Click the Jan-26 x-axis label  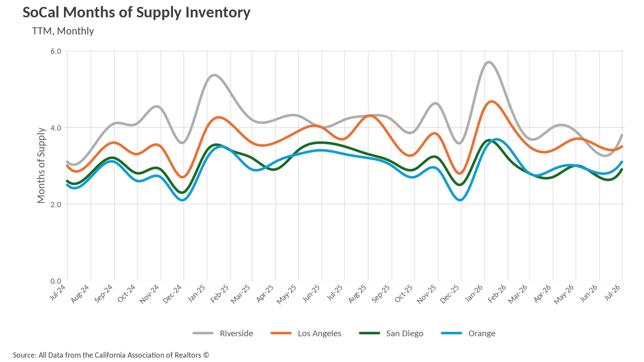[474, 293]
